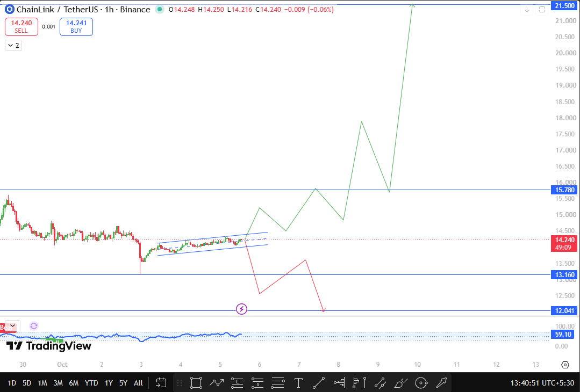
Task: Click the SELL 14.240 button
Action: click(22, 27)
